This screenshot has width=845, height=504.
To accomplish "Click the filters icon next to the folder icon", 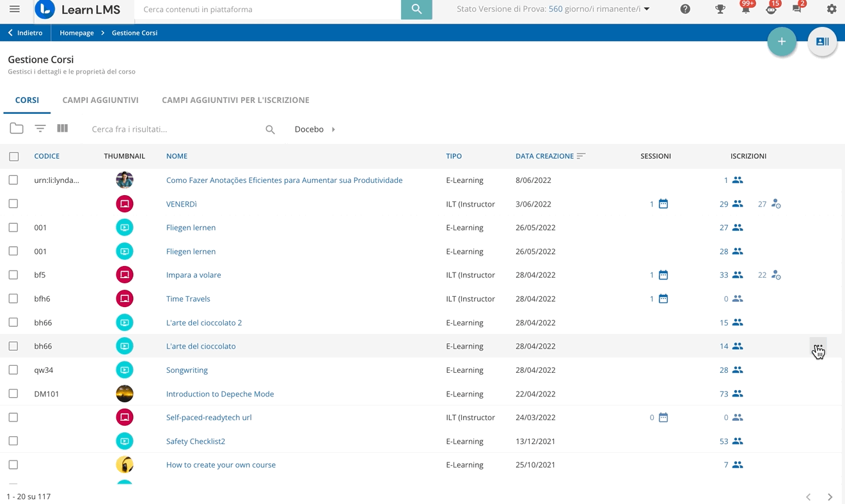I will pyautogui.click(x=40, y=128).
